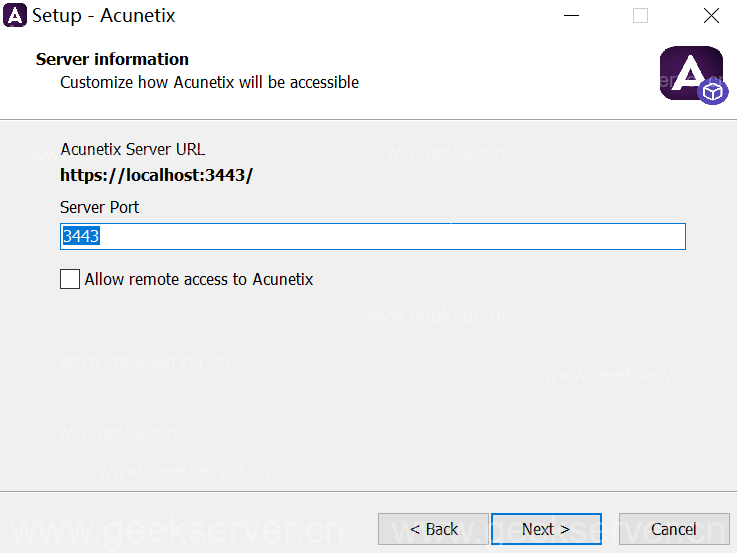The height and width of the screenshot is (553, 737).
Task: Enable the Allow remote access checkbox
Action: click(x=70, y=280)
